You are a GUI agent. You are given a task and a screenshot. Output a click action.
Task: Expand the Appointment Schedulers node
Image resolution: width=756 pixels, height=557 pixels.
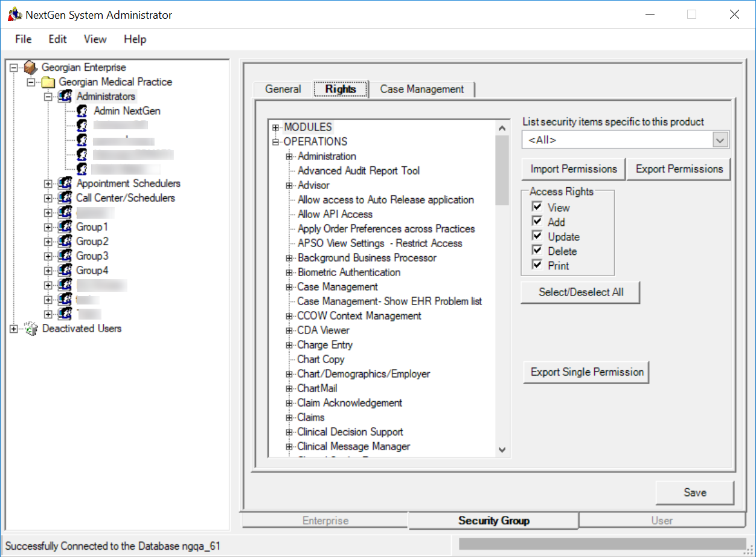point(48,184)
